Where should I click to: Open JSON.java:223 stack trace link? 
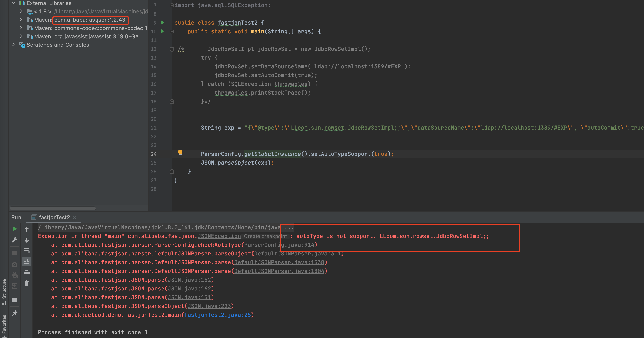point(209,306)
